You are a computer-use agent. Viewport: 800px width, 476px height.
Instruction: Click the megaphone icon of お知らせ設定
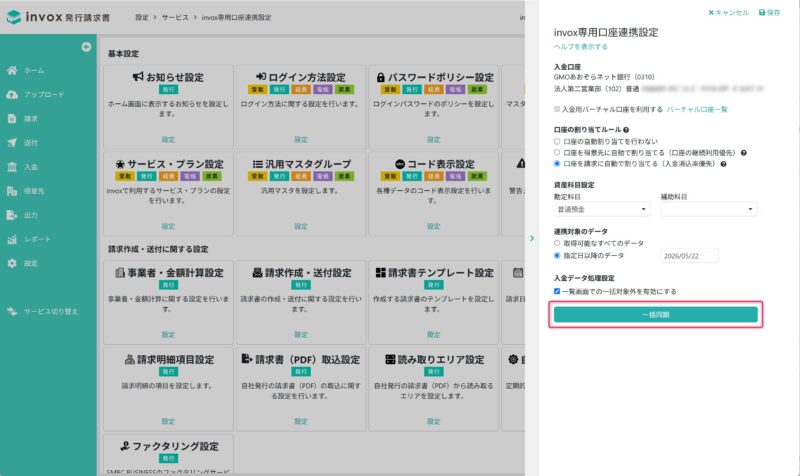[138, 77]
